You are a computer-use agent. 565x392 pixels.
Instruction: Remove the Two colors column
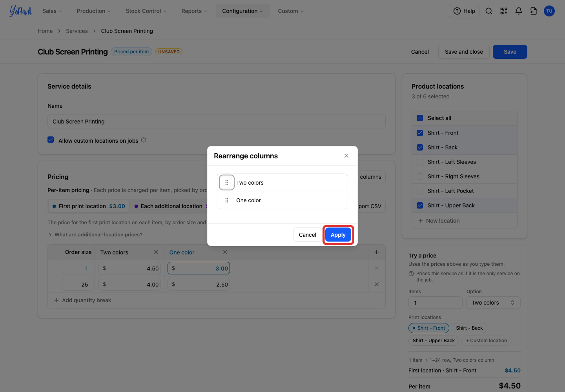tap(156, 252)
